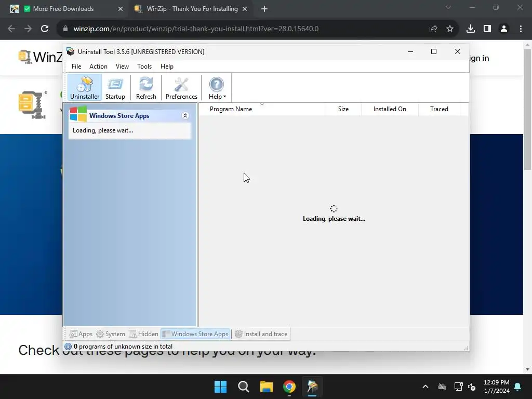This screenshot has height=399, width=532.
Task: Open Chrome profile menu
Action: [504, 29]
